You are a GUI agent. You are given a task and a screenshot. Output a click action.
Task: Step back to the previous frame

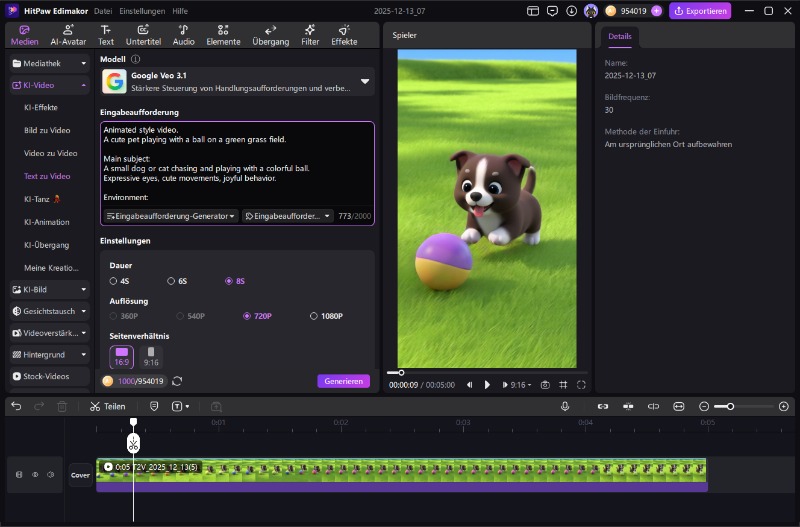(469, 385)
